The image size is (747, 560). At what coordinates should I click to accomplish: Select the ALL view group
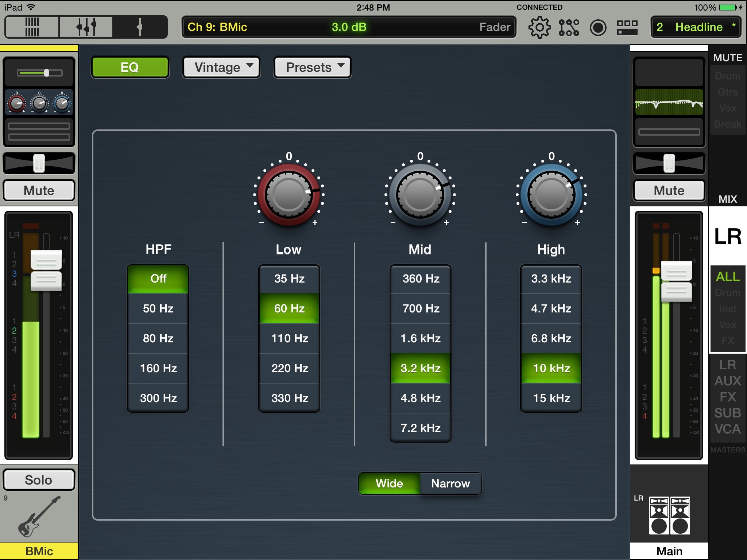point(727,277)
